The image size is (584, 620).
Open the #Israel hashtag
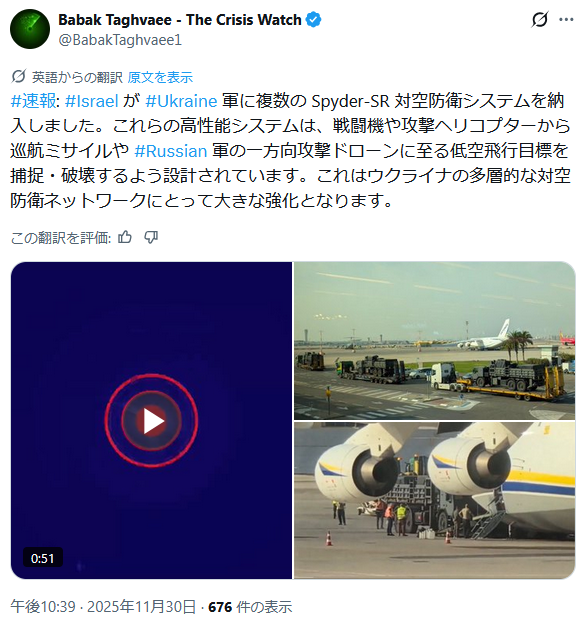point(91,101)
